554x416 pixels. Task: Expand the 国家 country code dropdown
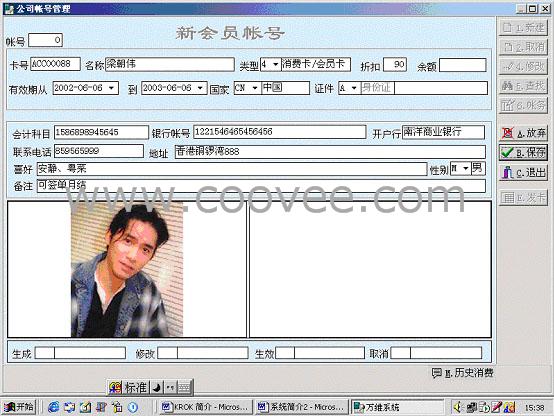255,88
